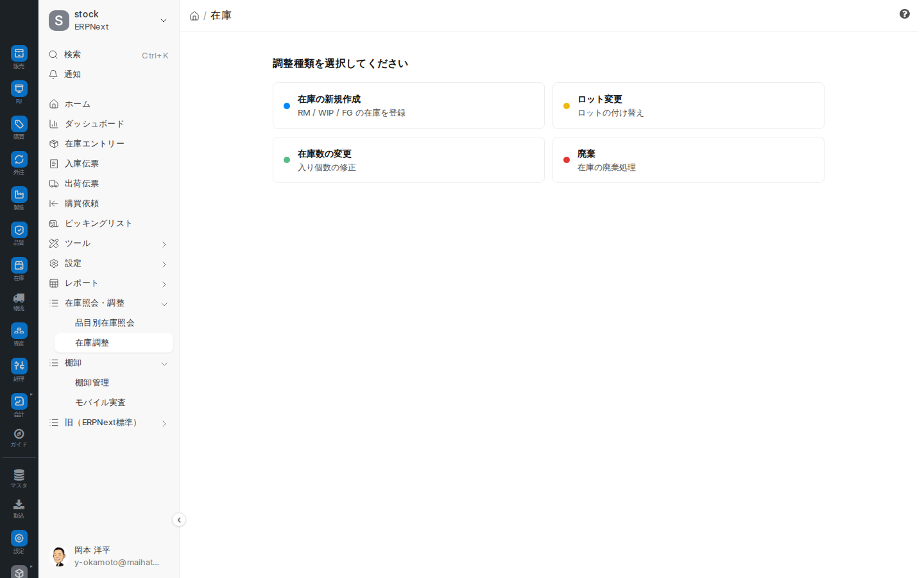This screenshot has width=924, height=578.
Task: Open the 販売 (Sales) module icon
Action: (x=19, y=53)
